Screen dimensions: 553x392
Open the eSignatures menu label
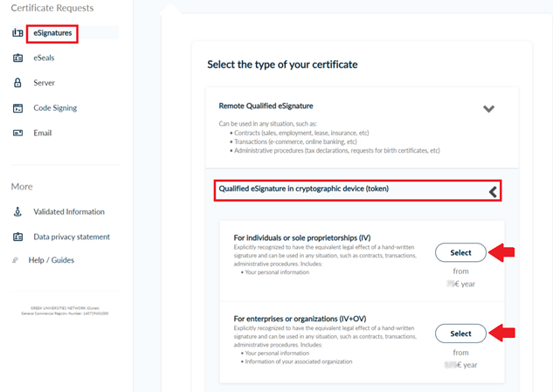coord(52,33)
